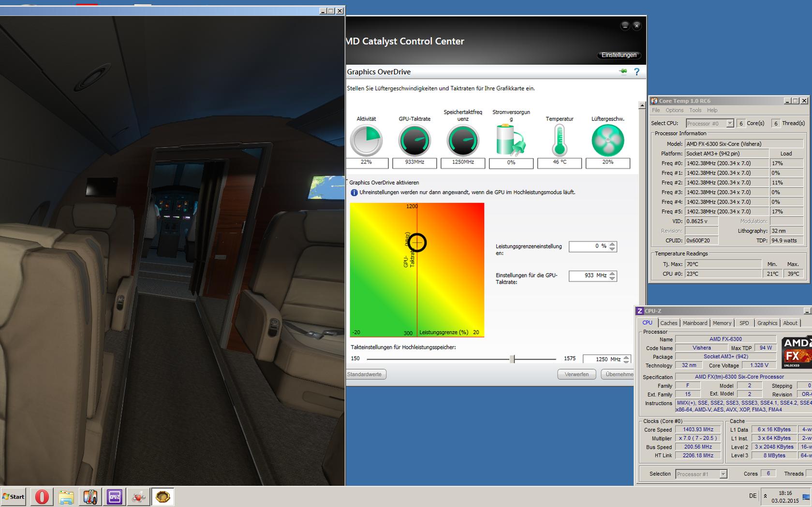Click the round close button in Catalyst header
812x507 pixels.
pyautogui.click(x=637, y=26)
